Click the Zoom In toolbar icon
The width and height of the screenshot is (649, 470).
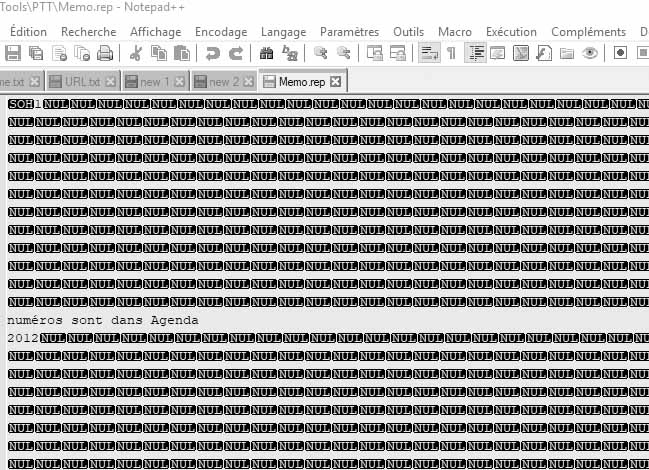coord(320,53)
